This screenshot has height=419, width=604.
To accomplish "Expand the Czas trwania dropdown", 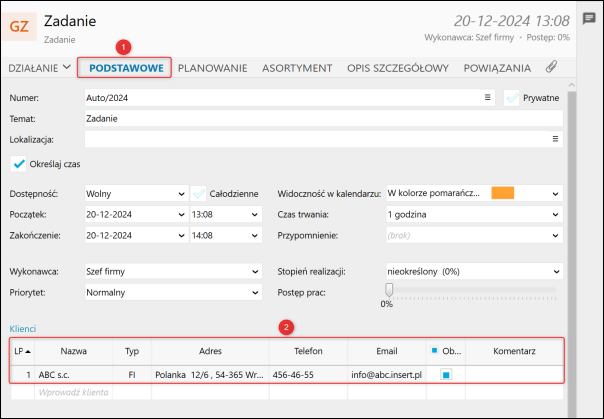I will coord(555,215).
